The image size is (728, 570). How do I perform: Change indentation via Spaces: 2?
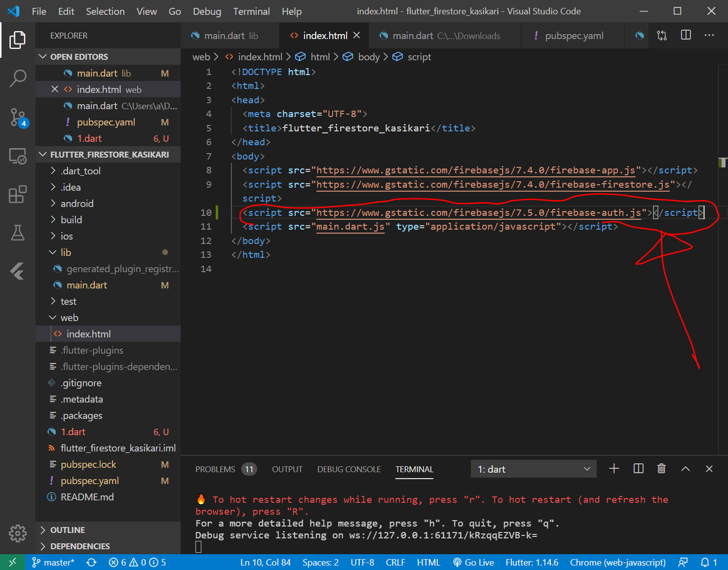click(x=321, y=562)
